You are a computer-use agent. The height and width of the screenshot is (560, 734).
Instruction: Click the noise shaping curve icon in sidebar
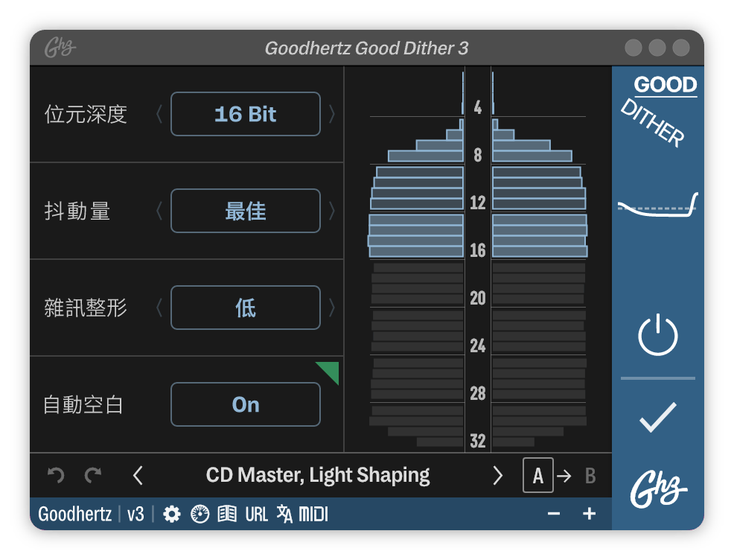click(657, 209)
